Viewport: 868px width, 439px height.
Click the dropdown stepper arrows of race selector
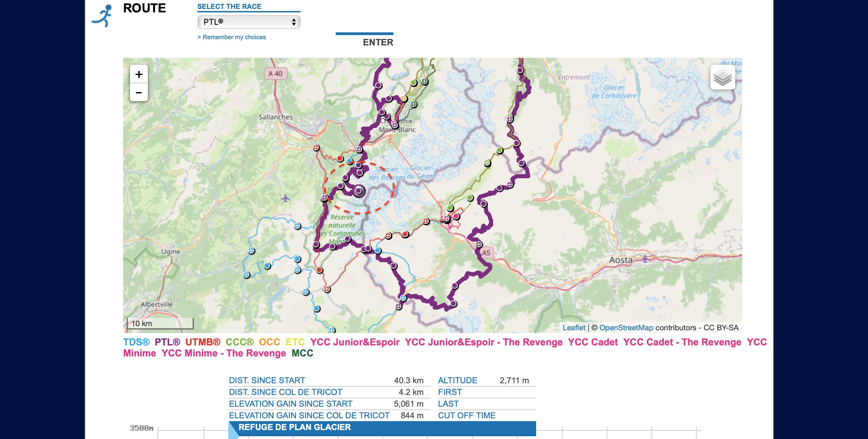[x=293, y=22]
